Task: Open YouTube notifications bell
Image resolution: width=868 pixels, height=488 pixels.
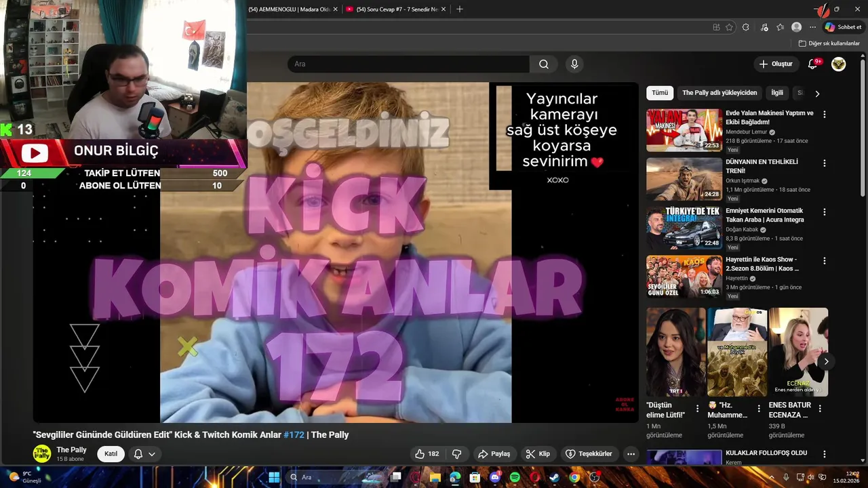Action: point(812,64)
